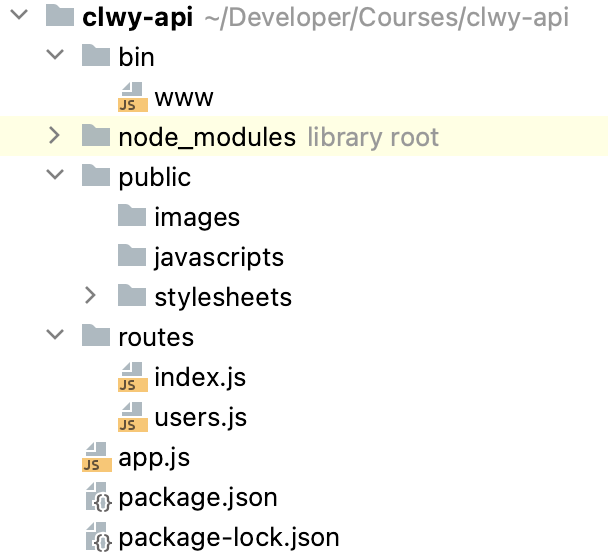Click the www JS file icon
The height and width of the screenshot is (552, 608).
click(x=133, y=97)
